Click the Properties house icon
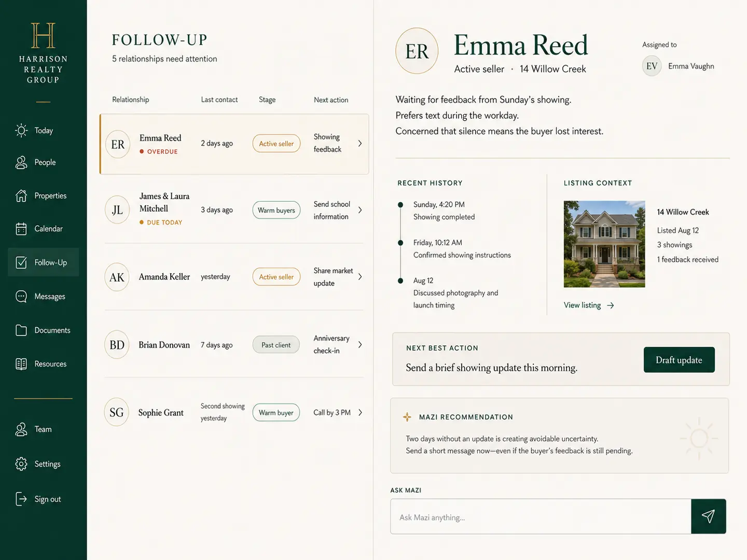This screenshot has height=560, width=747. 21,195
